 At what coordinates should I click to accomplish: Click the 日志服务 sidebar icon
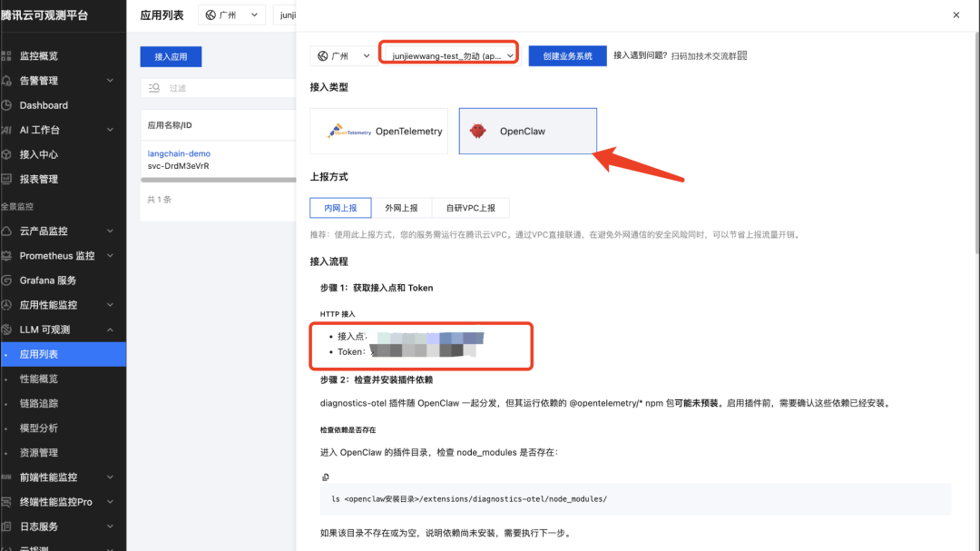click(6, 526)
